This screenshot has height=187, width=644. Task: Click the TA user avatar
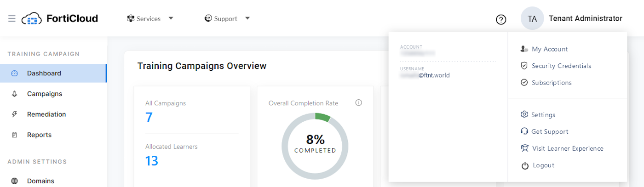pos(532,18)
